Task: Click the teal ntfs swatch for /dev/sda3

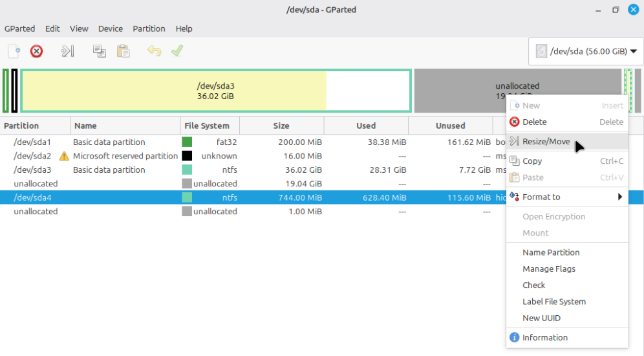Action: click(187, 170)
